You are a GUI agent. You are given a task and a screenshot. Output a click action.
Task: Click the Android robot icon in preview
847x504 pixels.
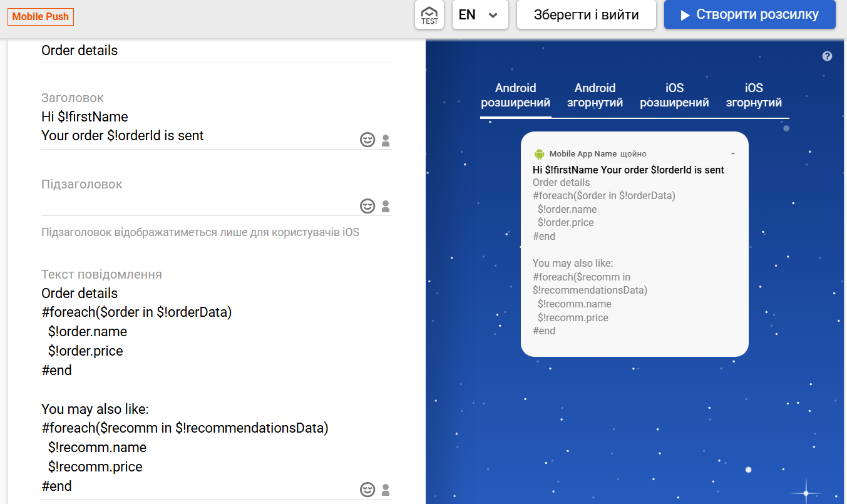pyautogui.click(x=539, y=154)
